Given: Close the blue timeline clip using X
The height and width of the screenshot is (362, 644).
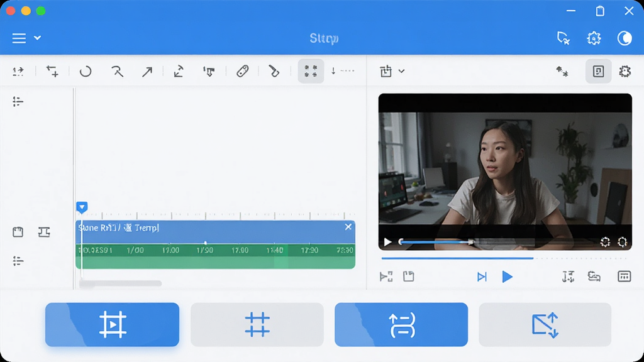Looking at the screenshot, I should [348, 226].
